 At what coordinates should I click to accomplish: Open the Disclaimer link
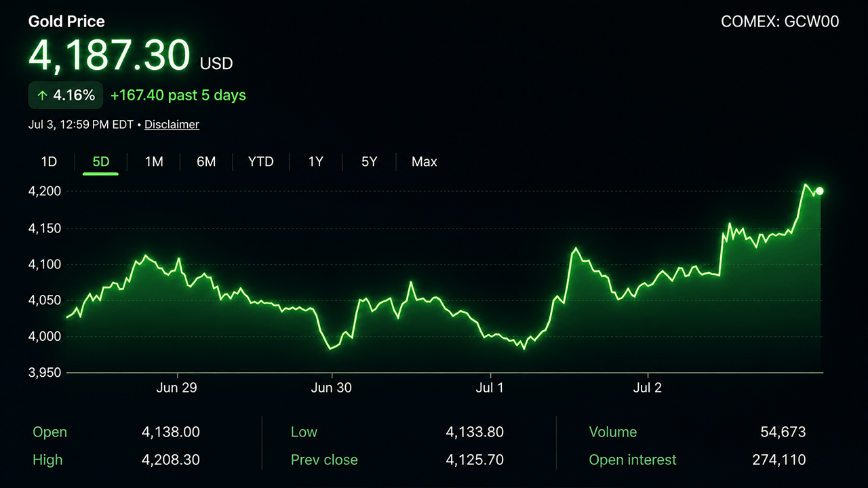(x=172, y=125)
